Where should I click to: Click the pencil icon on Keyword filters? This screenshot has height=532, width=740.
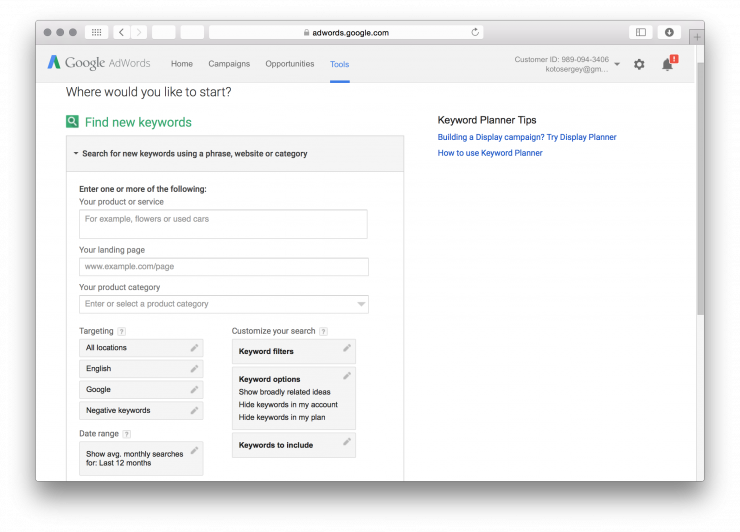pos(347,349)
